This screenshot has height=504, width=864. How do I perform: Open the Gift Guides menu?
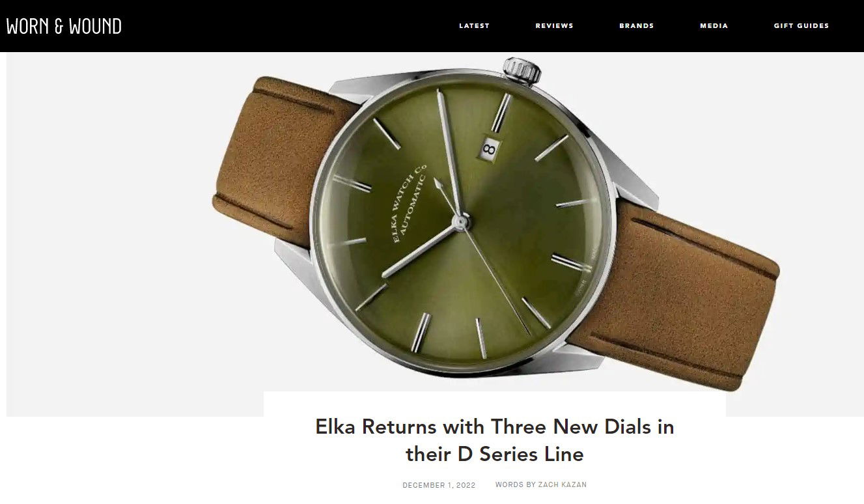click(801, 26)
